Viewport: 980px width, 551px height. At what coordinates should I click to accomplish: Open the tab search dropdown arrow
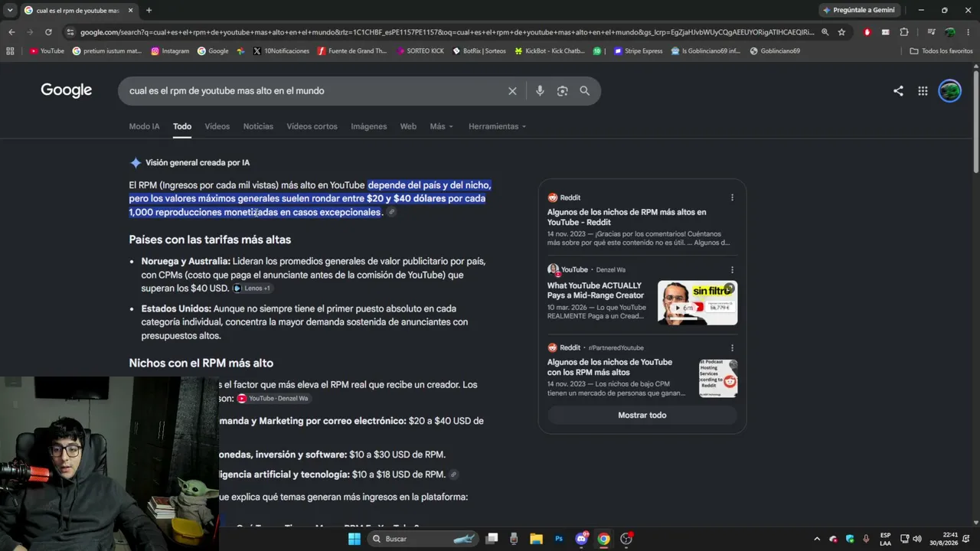tap(10, 11)
